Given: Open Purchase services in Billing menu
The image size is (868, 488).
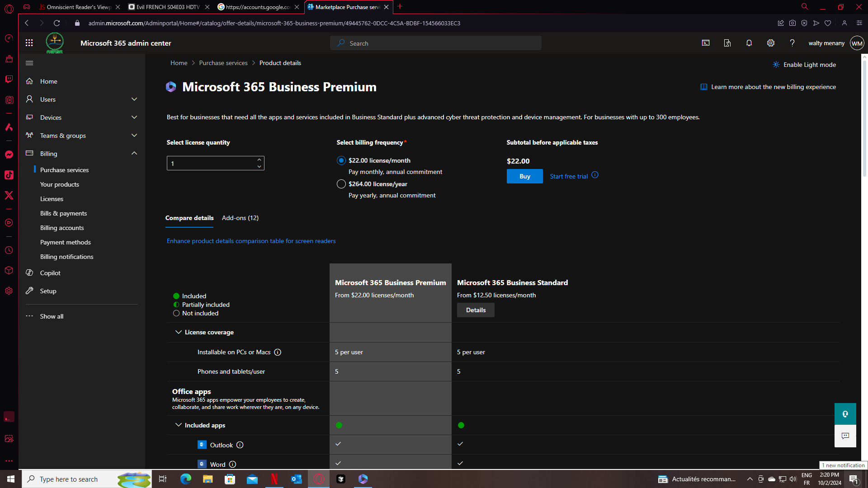Looking at the screenshot, I should tap(64, 170).
